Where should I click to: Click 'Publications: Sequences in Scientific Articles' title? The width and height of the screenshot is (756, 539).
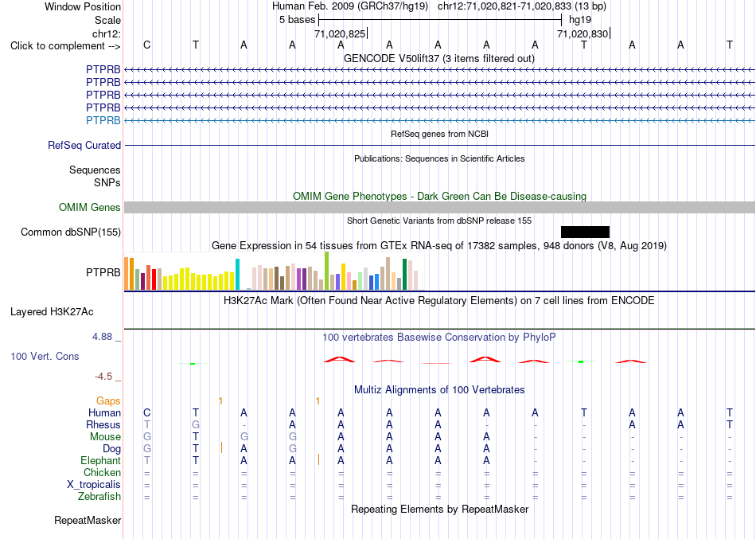point(439,158)
